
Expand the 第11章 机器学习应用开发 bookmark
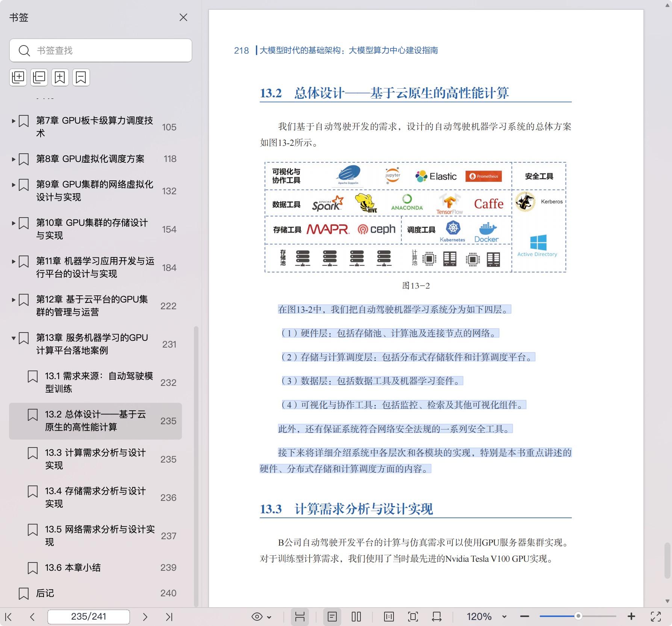(x=14, y=262)
